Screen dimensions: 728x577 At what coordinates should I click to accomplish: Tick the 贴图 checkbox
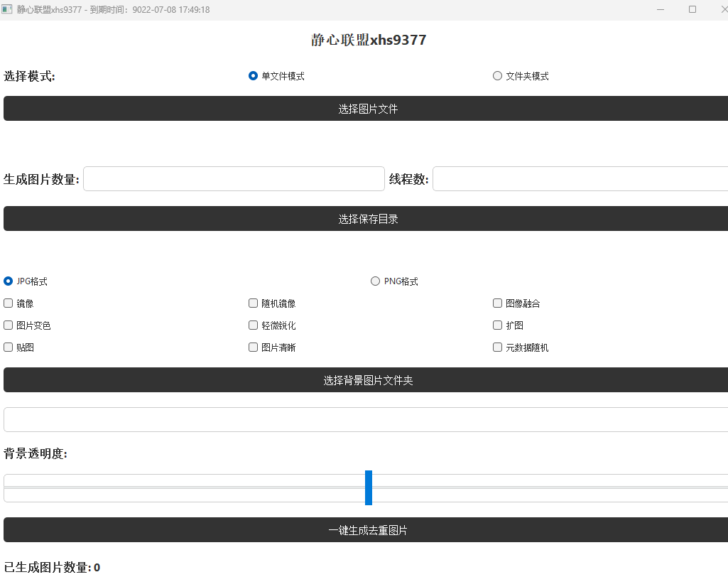[x=9, y=347]
